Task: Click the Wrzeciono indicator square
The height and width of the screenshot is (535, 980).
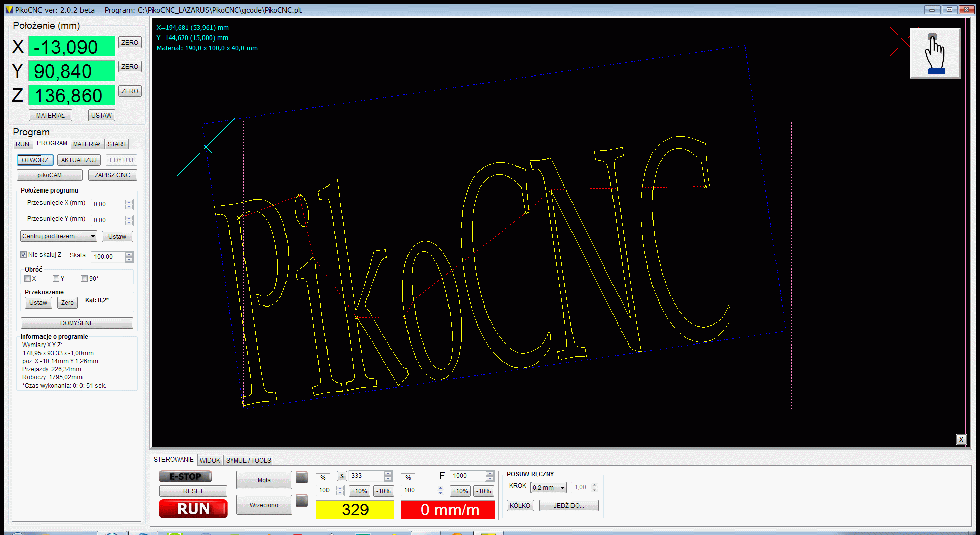Action: [x=302, y=501]
